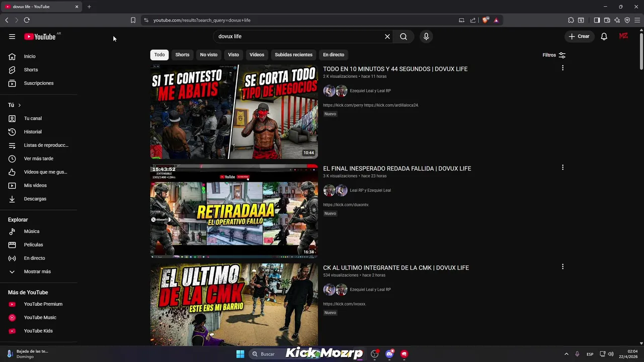The image size is (644, 362).
Task: Close the dovux life tab
Action: (76, 7)
